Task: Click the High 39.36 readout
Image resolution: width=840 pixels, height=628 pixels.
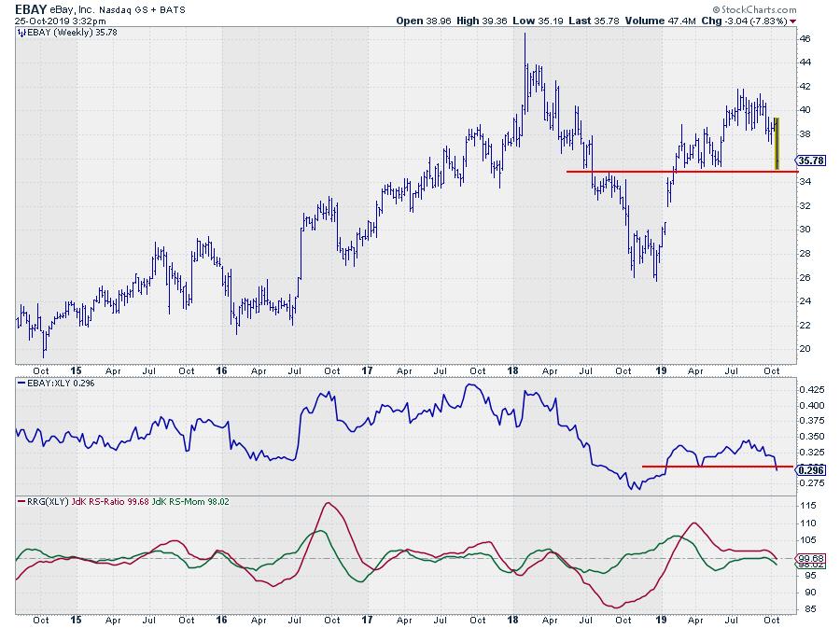Action: coord(483,21)
